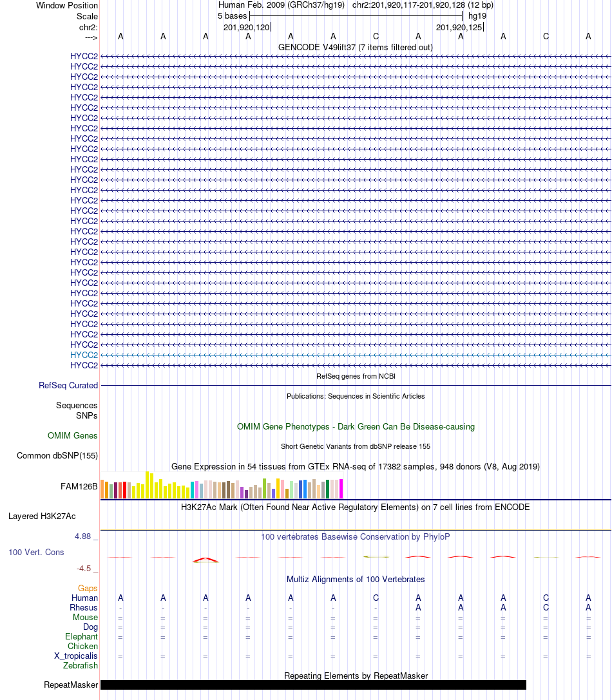Select the Rhesus alignment row label
The width and height of the screenshot is (612, 700).
(x=84, y=607)
